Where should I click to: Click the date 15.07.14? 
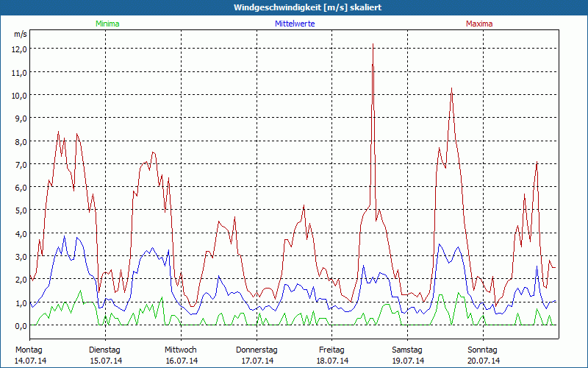click(106, 361)
